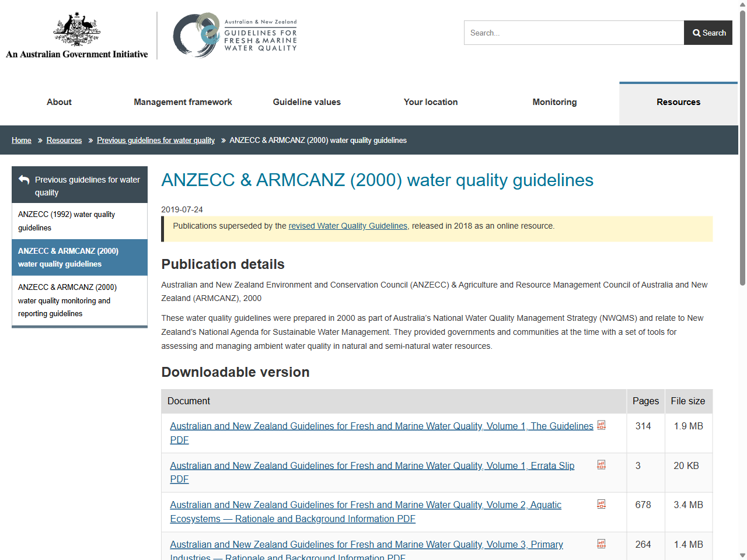747x560 pixels.
Task: Click the Australian Government coat of arms logo
Action: [75, 32]
